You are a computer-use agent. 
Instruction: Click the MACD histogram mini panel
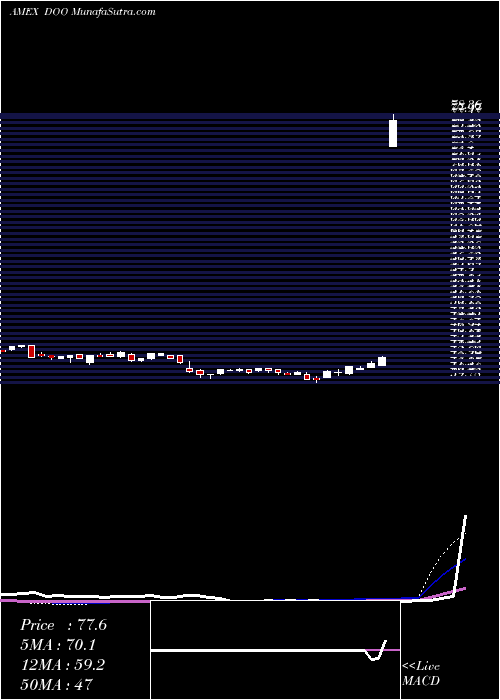pos(275,650)
